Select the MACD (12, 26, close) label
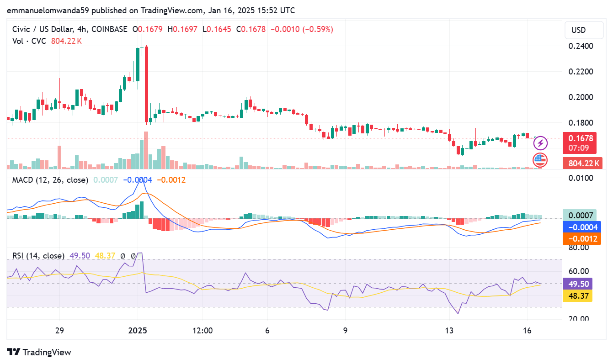Screen dimensions: 613x364 coord(50,180)
